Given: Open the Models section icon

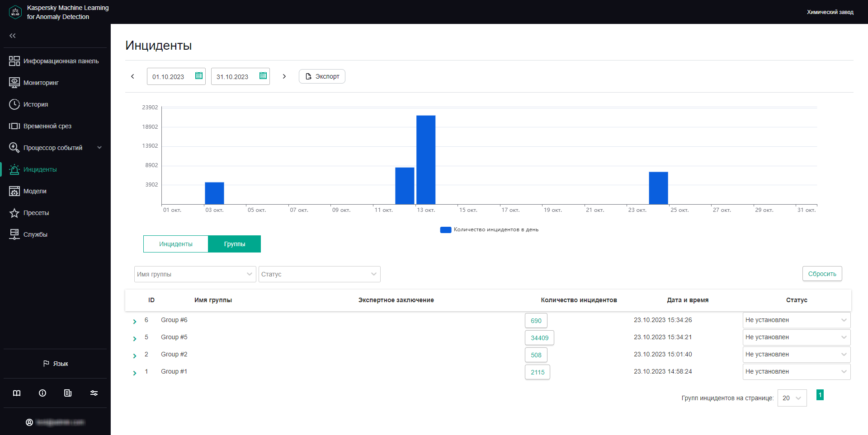Looking at the screenshot, I should [x=14, y=191].
